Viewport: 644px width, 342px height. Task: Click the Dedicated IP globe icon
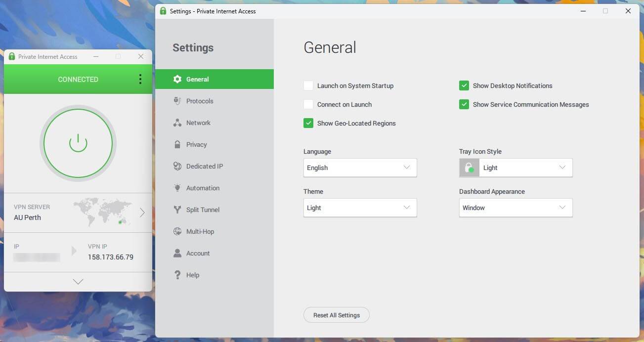[x=177, y=166]
